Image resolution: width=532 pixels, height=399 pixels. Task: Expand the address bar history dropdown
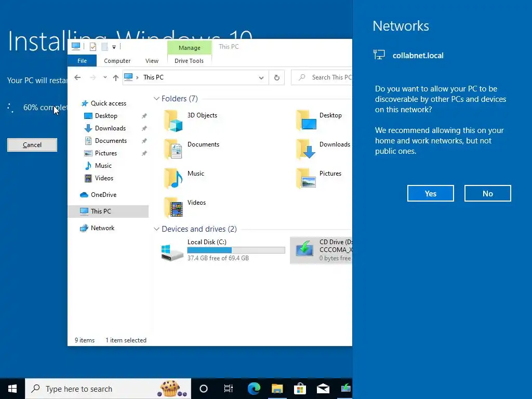[x=261, y=78]
